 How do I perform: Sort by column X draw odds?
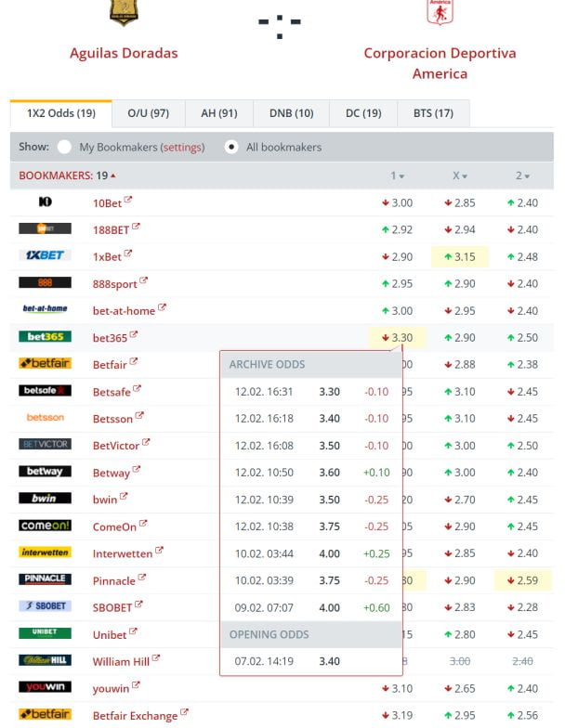point(460,176)
